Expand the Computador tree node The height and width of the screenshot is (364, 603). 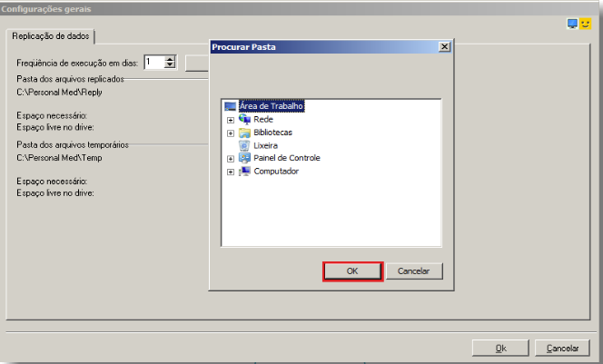(231, 172)
